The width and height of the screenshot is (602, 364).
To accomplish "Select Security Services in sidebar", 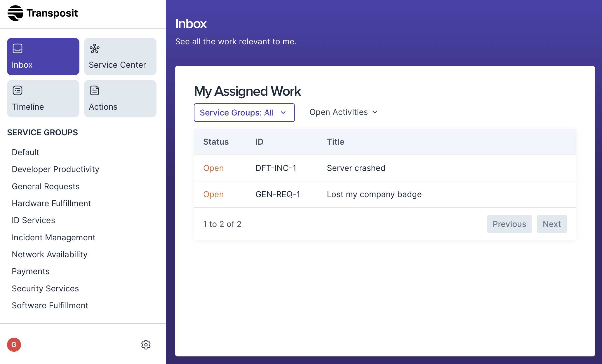I will 45,288.
